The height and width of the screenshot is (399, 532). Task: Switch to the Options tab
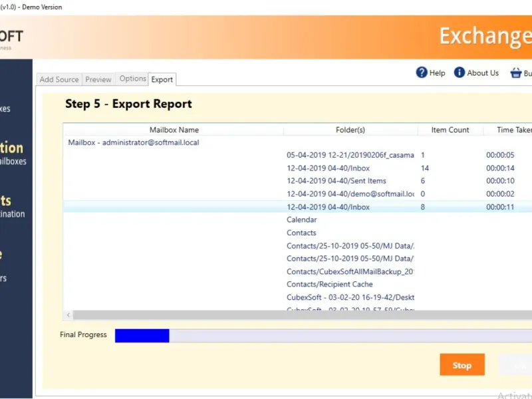click(x=132, y=78)
